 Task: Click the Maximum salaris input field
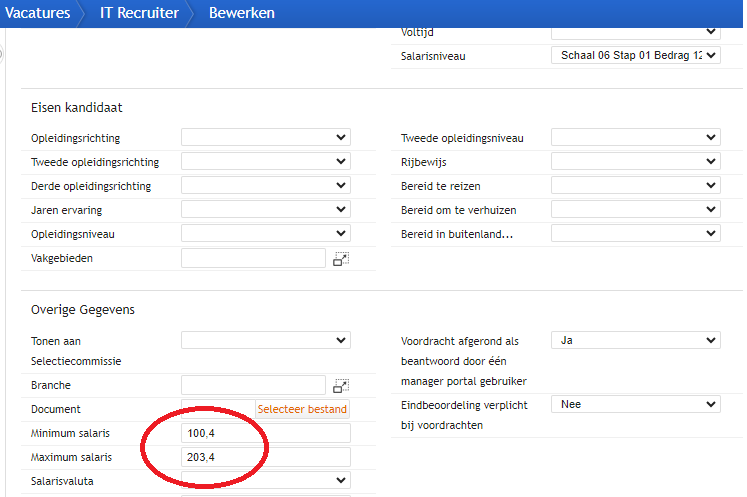pyautogui.click(x=266, y=457)
